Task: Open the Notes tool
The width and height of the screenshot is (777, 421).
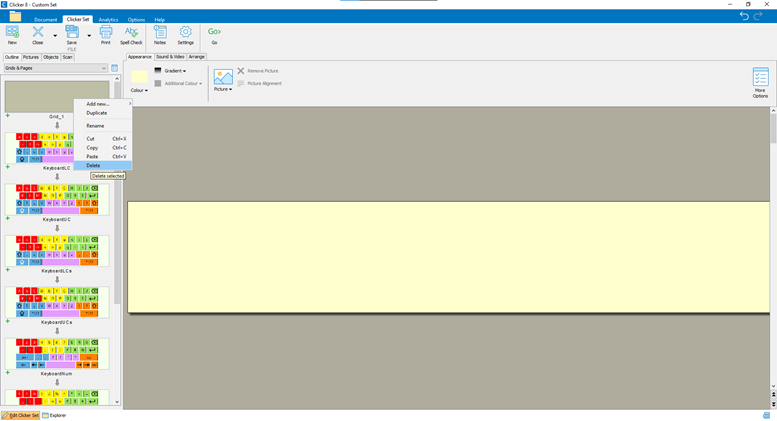Action: pos(160,34)
